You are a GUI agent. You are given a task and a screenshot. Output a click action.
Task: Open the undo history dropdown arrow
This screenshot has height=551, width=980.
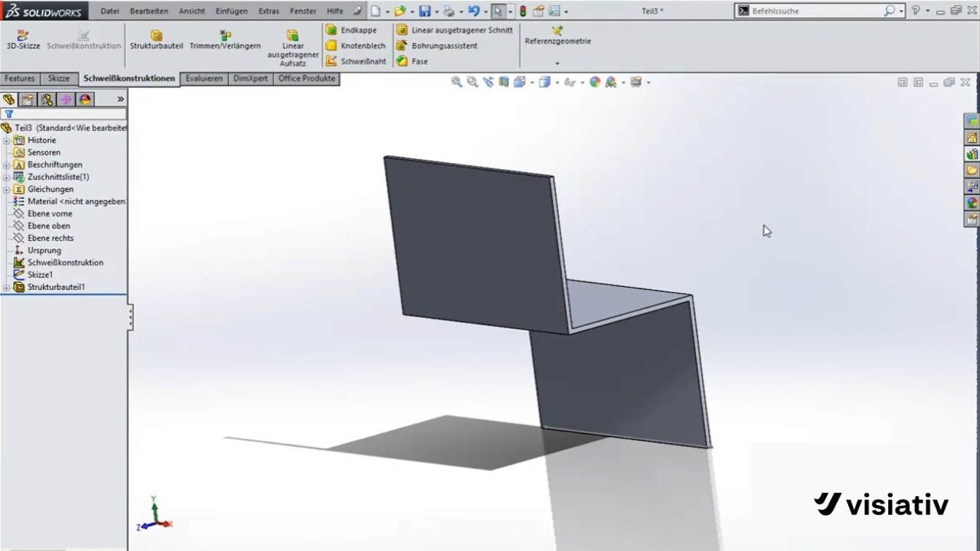[485, 11]
